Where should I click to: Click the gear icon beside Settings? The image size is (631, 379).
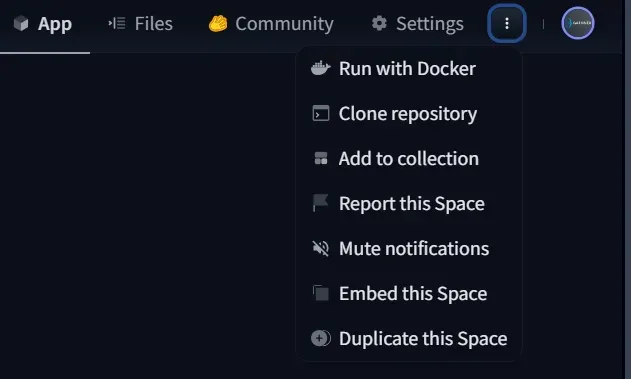pos(379,23)
